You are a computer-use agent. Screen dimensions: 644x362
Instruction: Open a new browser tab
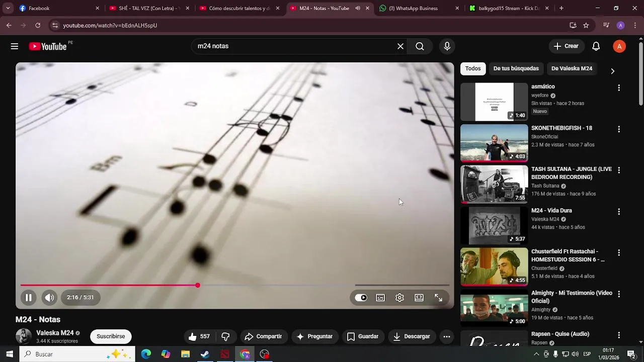click(561, 8)
